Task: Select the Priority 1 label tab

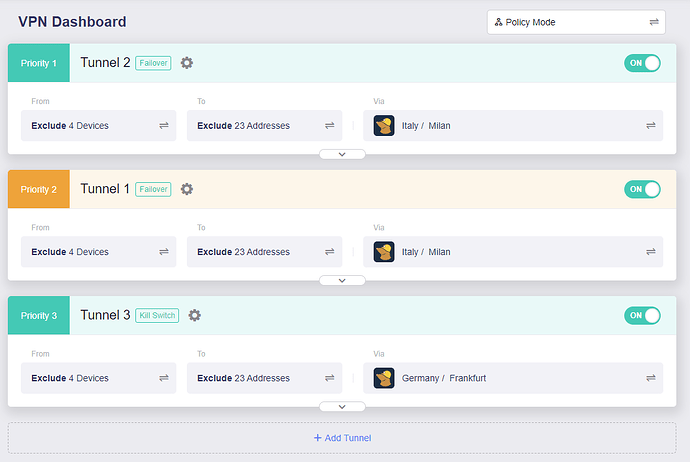Action: tap(39, 63)
